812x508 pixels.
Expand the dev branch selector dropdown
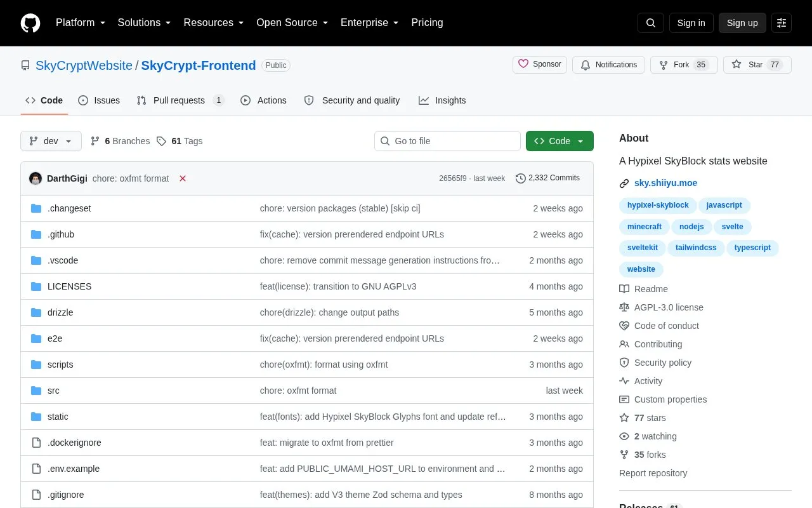[51, 141]
